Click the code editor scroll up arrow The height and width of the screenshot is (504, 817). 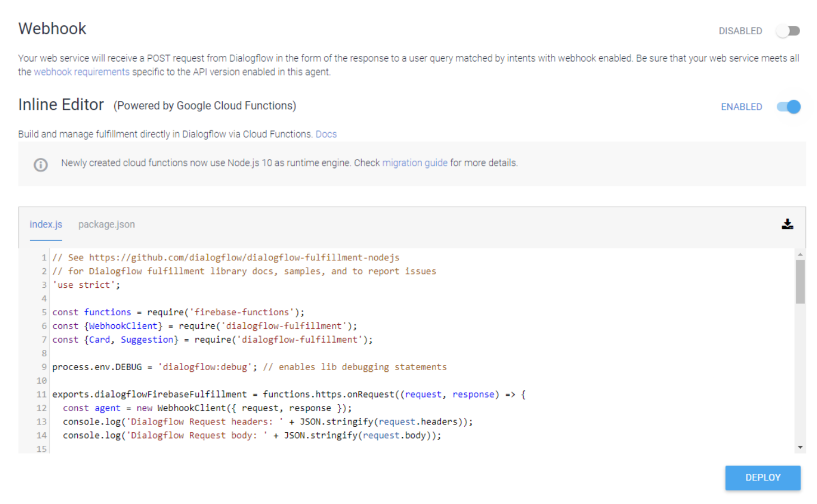pos(800,254)
